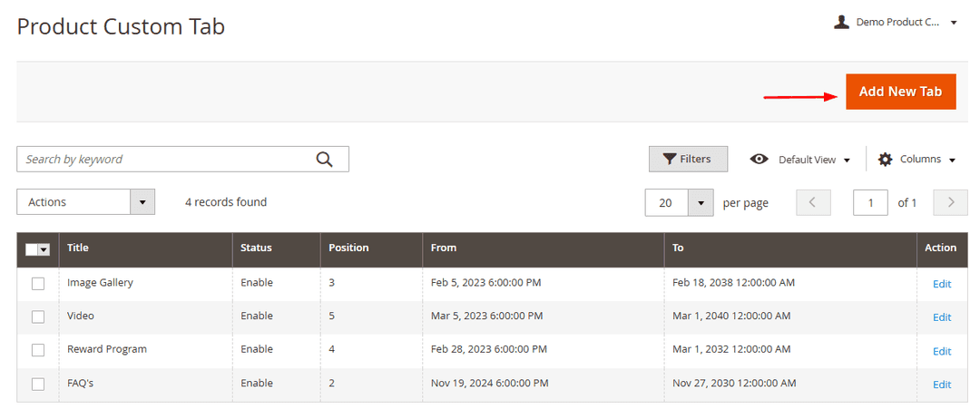
Task: Expand the select-all checkbox dropdown in header
Action: tap(44, 249)
